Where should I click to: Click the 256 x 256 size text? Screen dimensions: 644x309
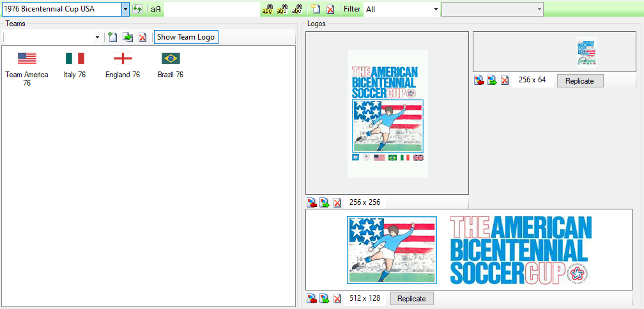pyautogui.click(x=365, y=202)
